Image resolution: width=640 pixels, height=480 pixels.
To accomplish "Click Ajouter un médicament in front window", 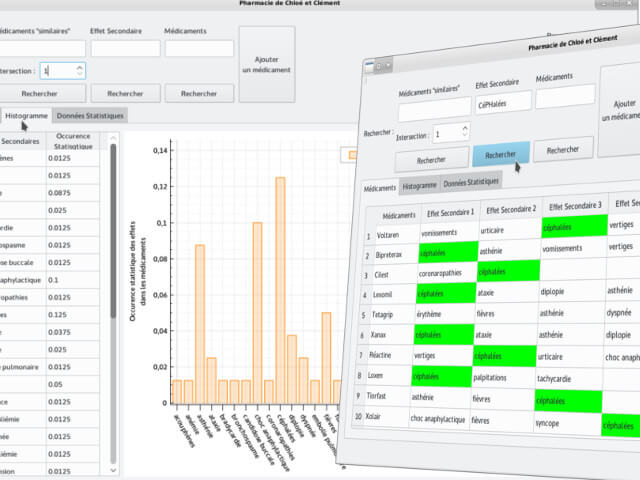I will click(620, 109).
